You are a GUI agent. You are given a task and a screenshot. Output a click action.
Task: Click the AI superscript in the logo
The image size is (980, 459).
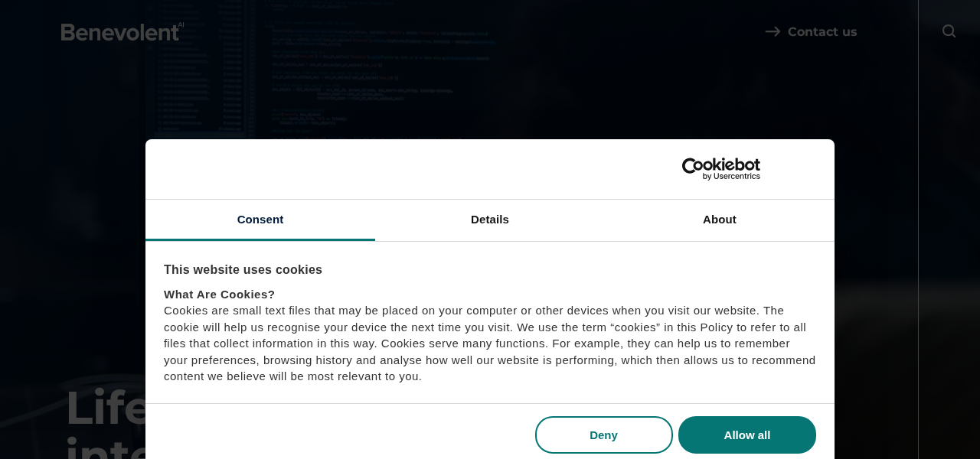click(179, 24)
